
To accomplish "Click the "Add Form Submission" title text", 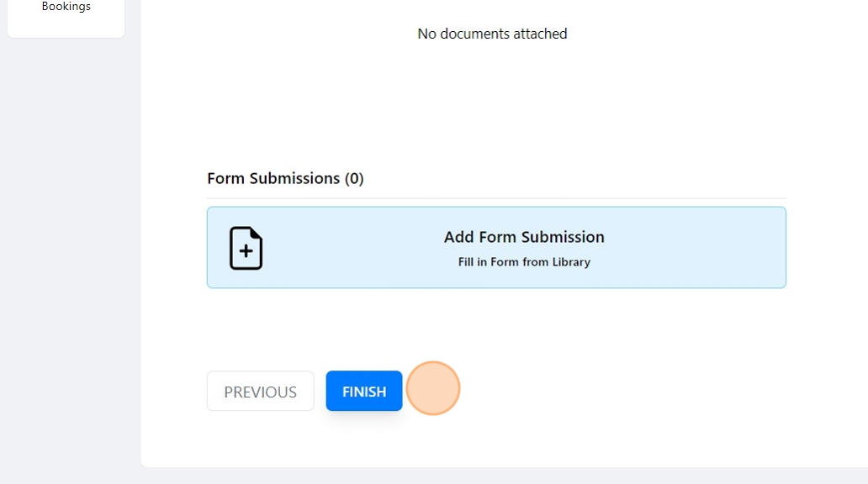I will click(524, 237).
